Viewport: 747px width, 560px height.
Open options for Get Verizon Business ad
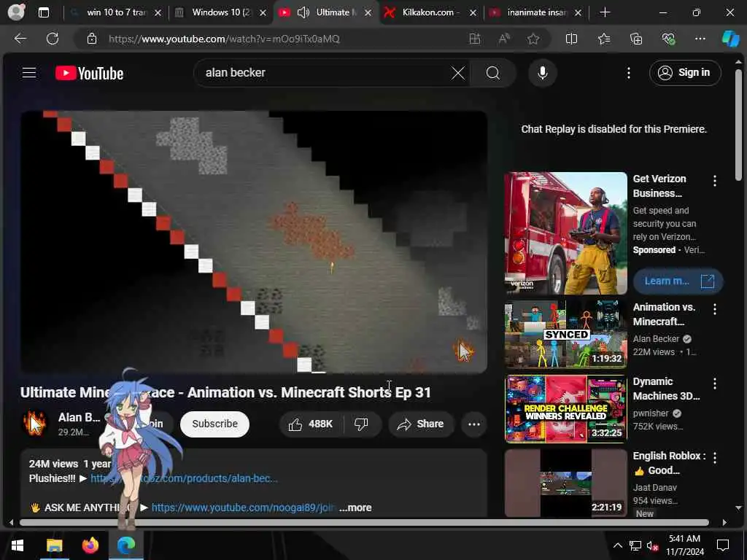pos(715,181)
